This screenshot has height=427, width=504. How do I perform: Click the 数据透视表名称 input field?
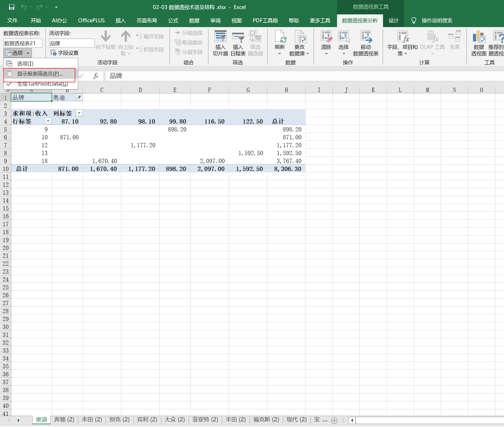pyautogui.click(x=23, y=43)
